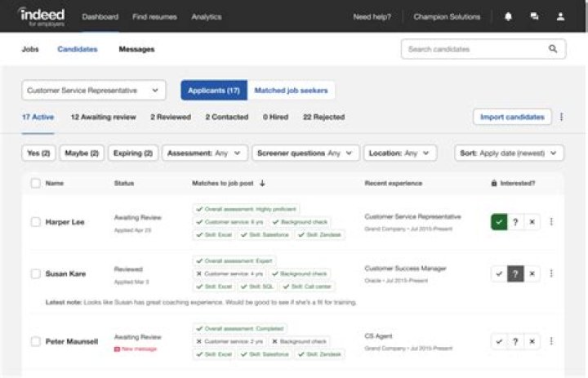Image resolution: width=588 pixels, height=378 pixels.
Task: Mark Harper Lee as maybe (question mark)
Action: (515, 222)
